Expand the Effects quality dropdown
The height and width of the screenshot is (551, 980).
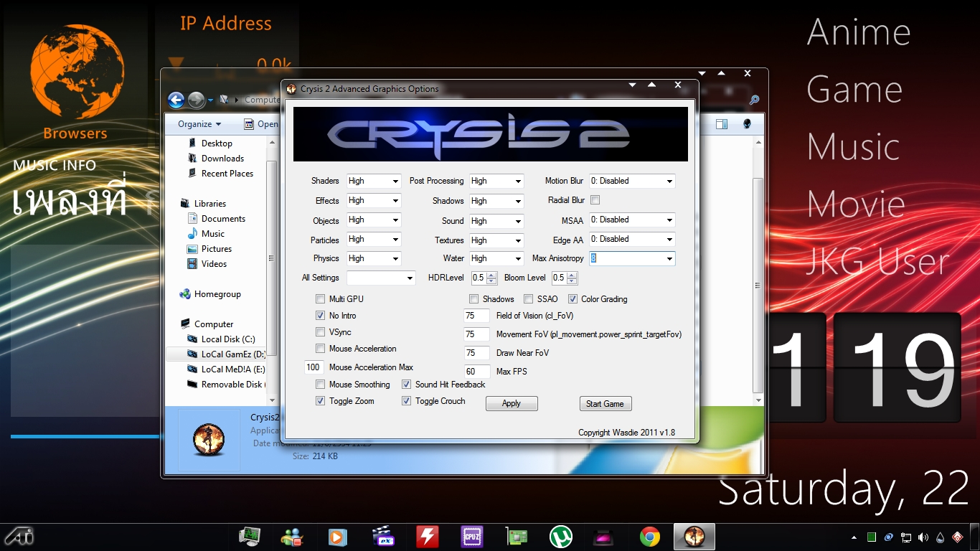point(373,201)
